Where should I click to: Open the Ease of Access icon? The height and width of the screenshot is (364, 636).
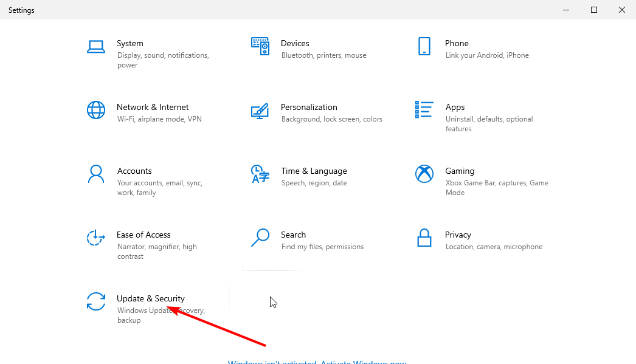[96, 238]
